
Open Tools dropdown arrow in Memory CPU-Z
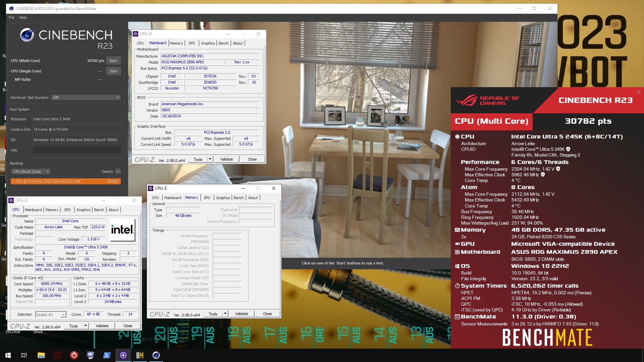click(225, 314)
